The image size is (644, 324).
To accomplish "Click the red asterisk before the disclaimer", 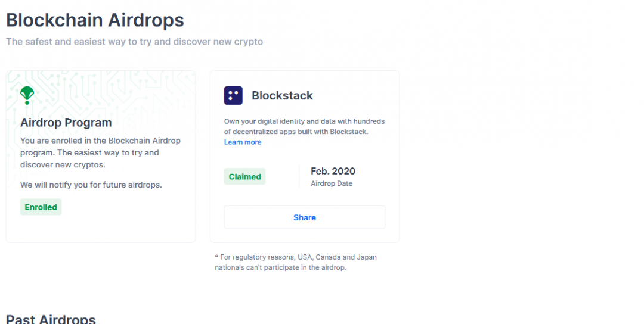I will tap(216, 257).
